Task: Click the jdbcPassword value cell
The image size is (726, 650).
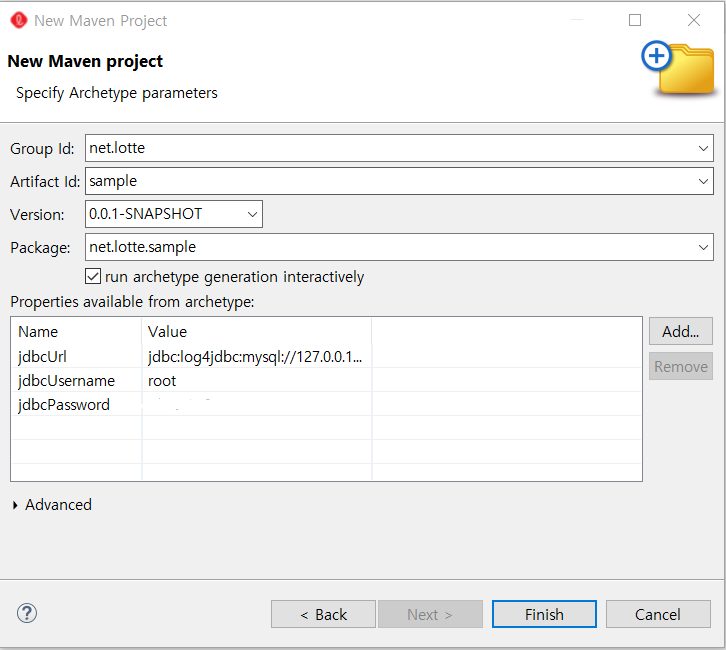Action: 255,405
